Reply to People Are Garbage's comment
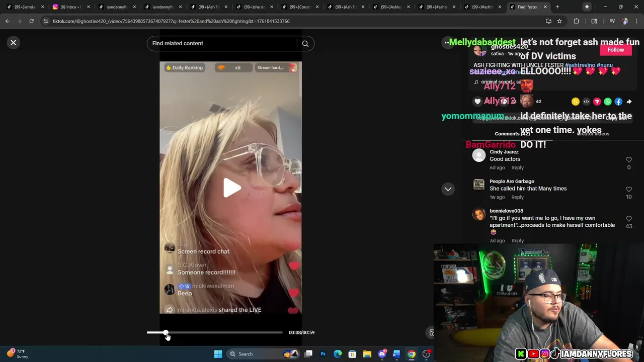The image size is (644, 362). (x=517, y=198)
